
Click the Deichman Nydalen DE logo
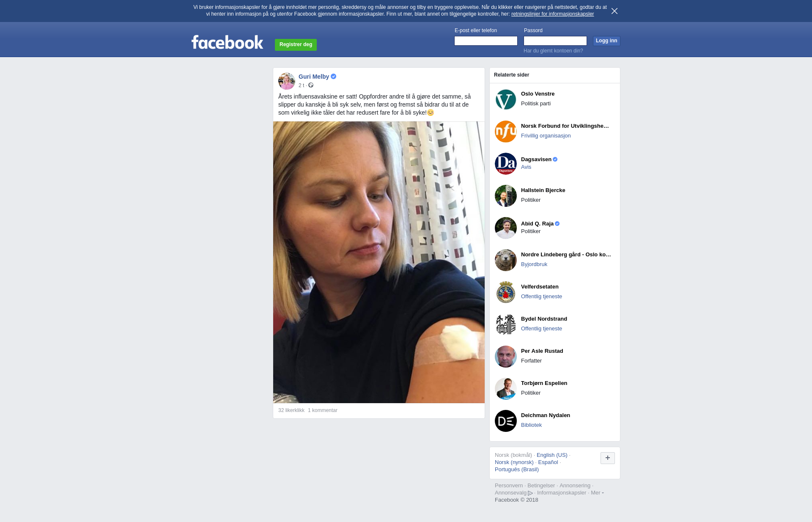(506, 421)
